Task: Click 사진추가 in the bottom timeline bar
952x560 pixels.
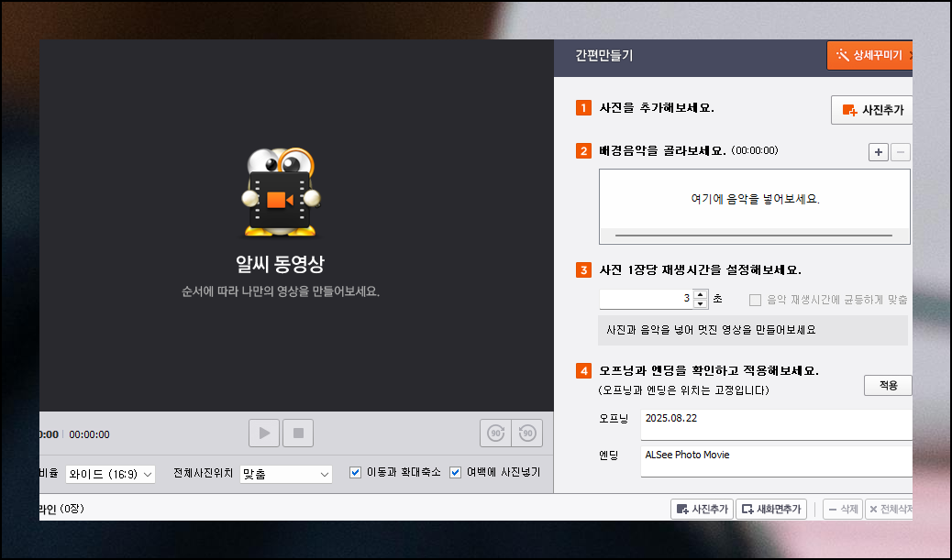Action: [702, 509]
